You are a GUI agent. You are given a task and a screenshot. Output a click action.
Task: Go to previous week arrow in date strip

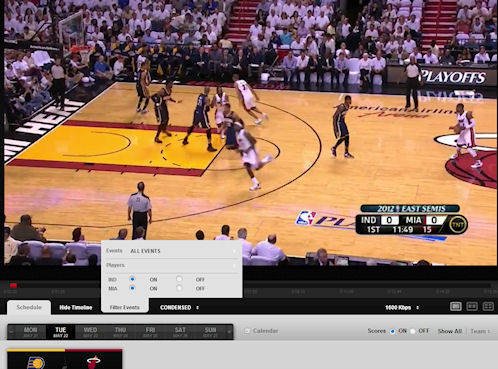(12, 332)
